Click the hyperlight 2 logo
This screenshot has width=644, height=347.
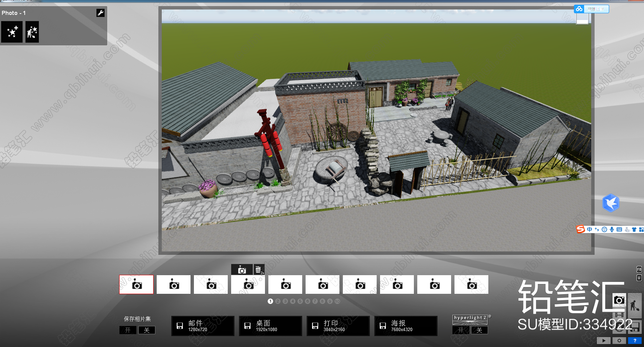point(470,320)
